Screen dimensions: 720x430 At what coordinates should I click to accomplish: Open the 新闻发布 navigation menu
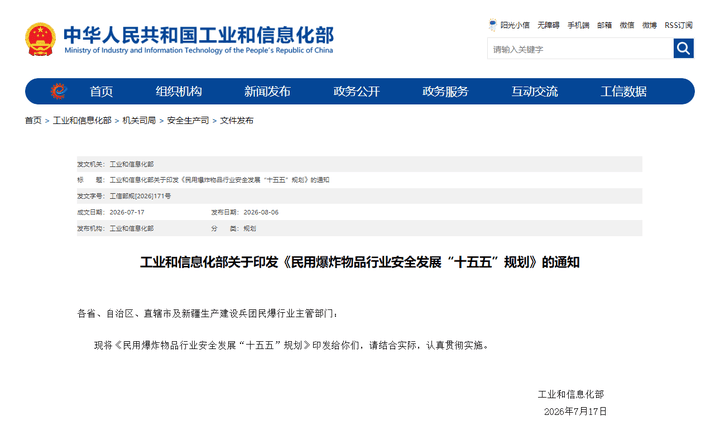(267, 91)
